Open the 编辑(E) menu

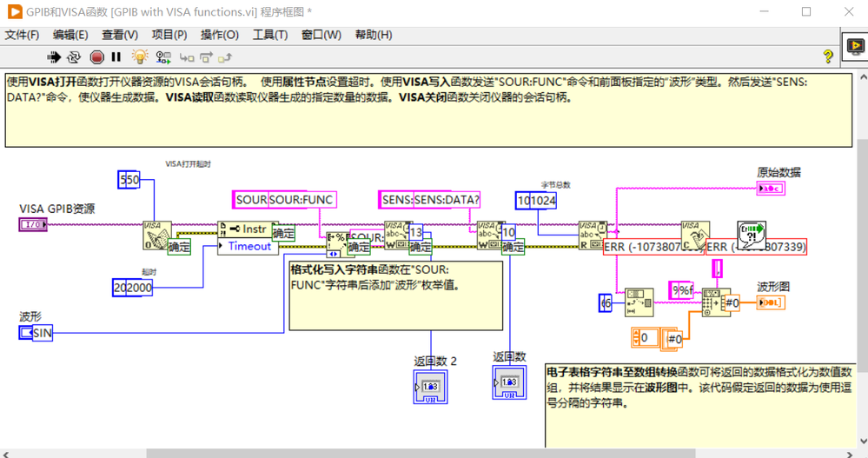tap(70, 35)
